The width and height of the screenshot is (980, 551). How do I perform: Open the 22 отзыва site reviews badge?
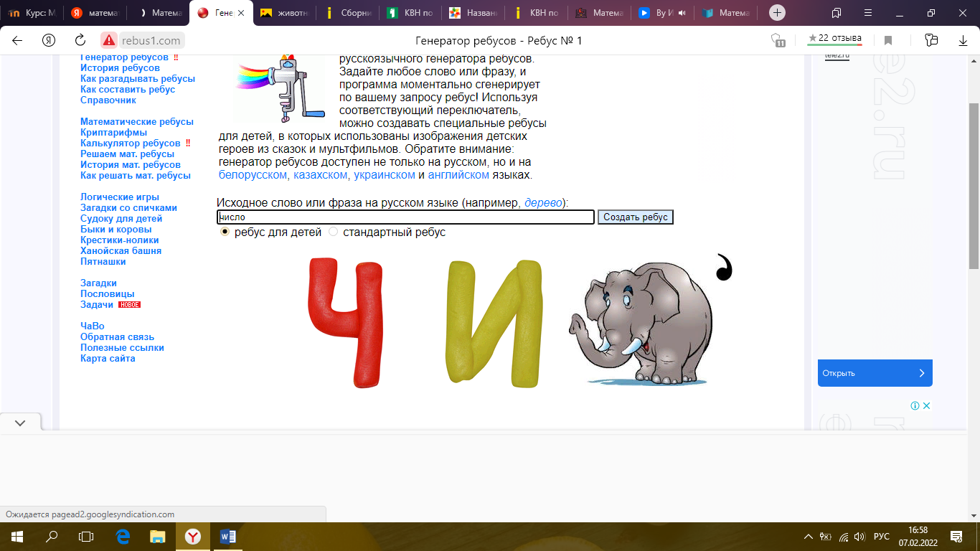pos(834,39)
